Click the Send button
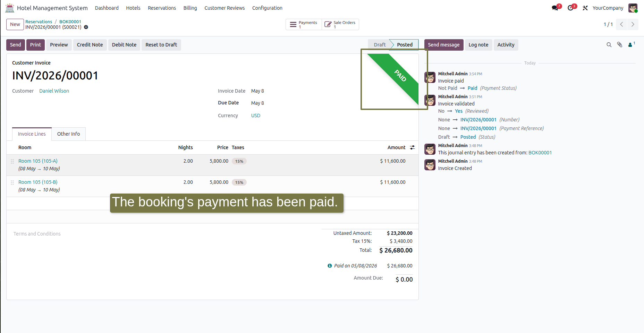Screen dimensions: 644x333 click(x=16, y=45)
